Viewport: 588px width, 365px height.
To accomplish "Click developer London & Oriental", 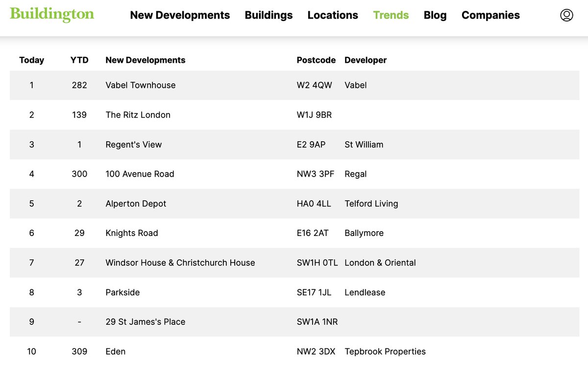I will (380, 263).
